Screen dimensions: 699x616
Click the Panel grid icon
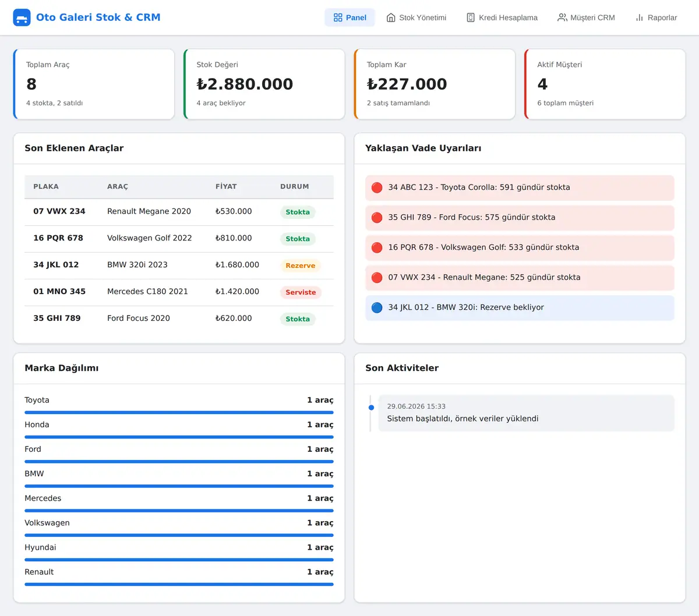[338, 17]
